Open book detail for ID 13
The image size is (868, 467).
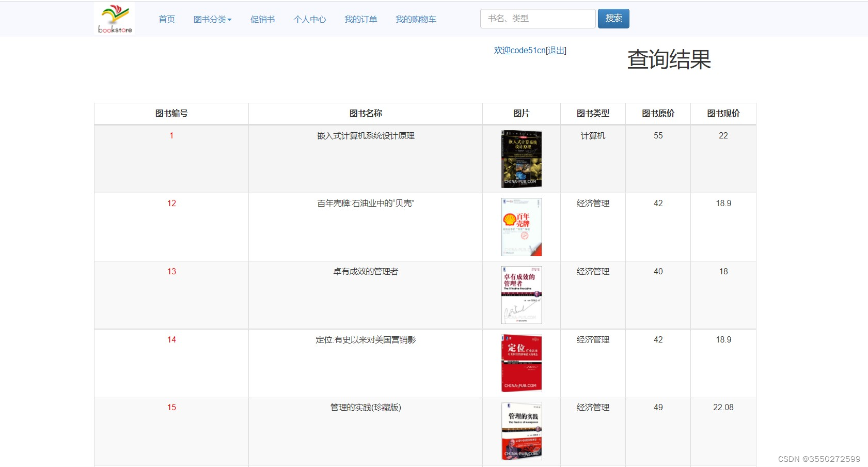click(x=171, y=271)
